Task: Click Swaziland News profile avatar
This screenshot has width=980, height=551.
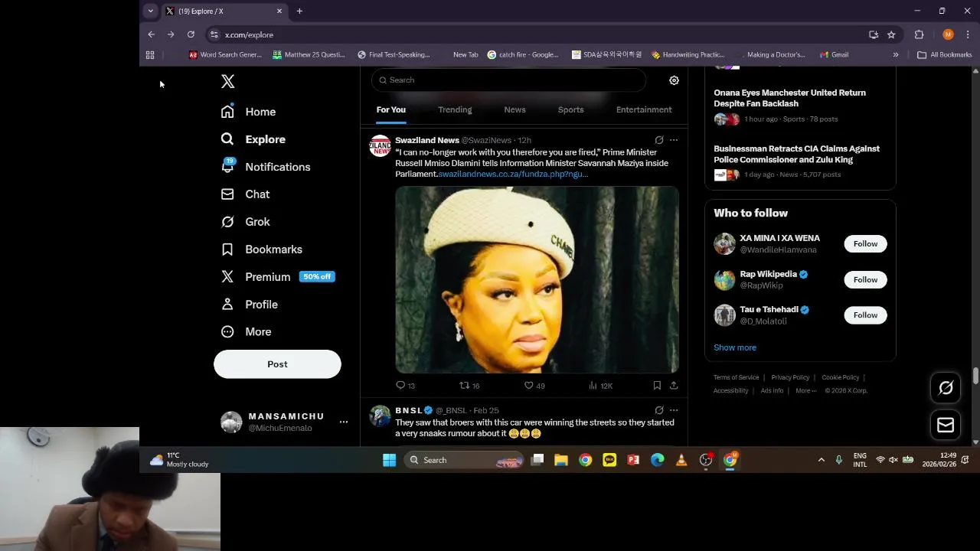Action: tap(380, 145)
